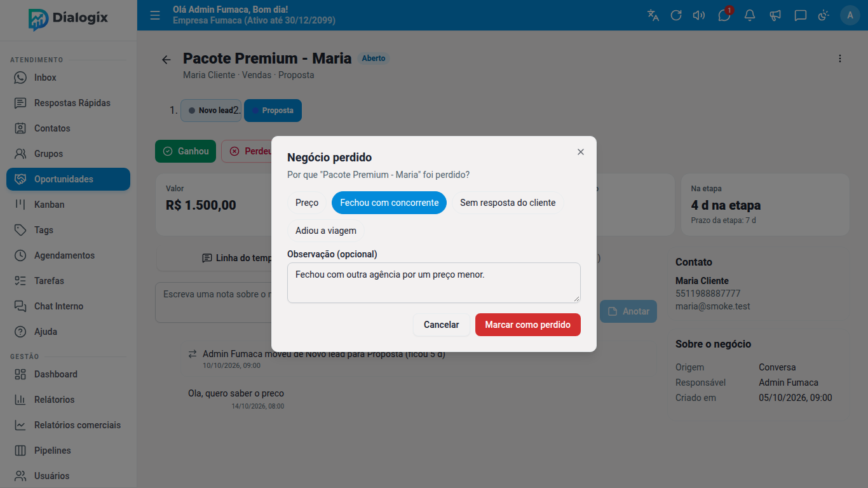868x488 pixels.
Task: Open the Tarefas list
Action: [x=69, y=281]
